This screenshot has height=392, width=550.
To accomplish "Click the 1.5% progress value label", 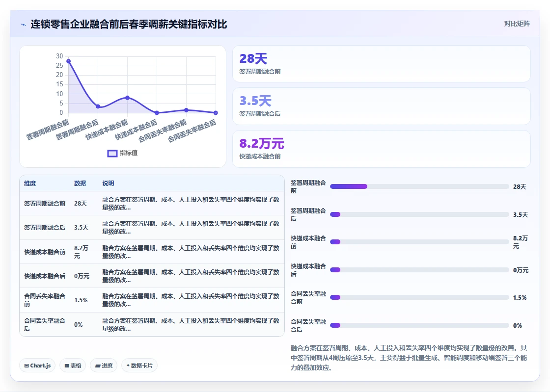I will click(520, 297).
